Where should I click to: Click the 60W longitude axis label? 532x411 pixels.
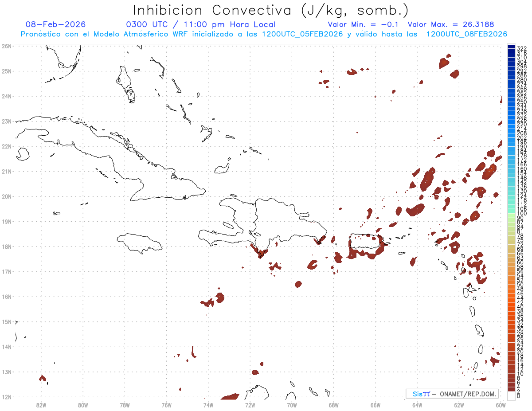click(501, 405)
